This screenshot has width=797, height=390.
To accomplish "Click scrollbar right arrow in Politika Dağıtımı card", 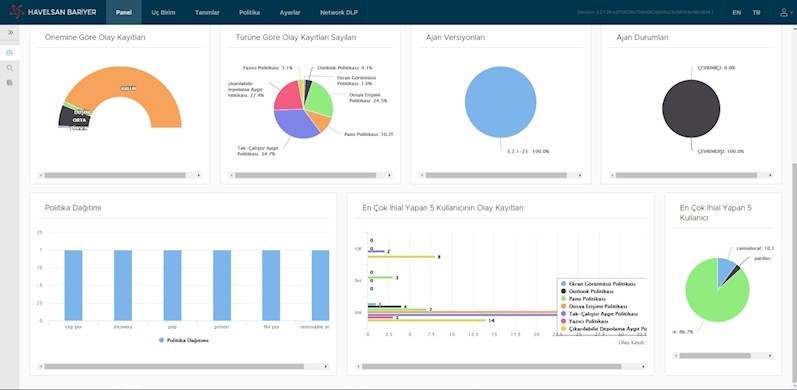I will (x=326, y=366).
